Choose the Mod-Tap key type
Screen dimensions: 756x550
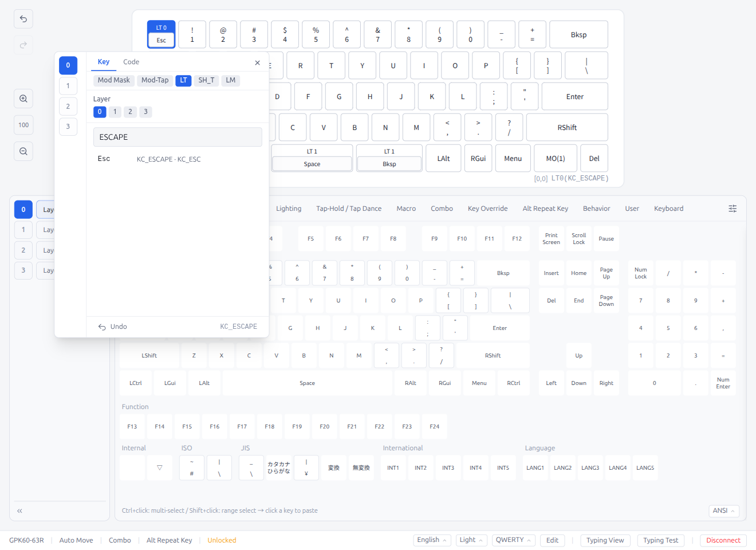pyautogui.click(x=155, y=80)
